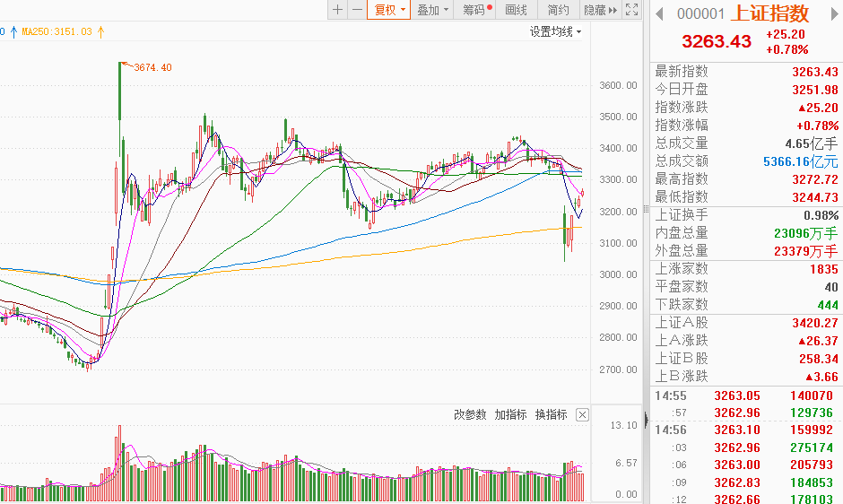This screenshot has width=843, height=504.
Task: Toggle the 画线 drawing tools
Action: (517, 10)
